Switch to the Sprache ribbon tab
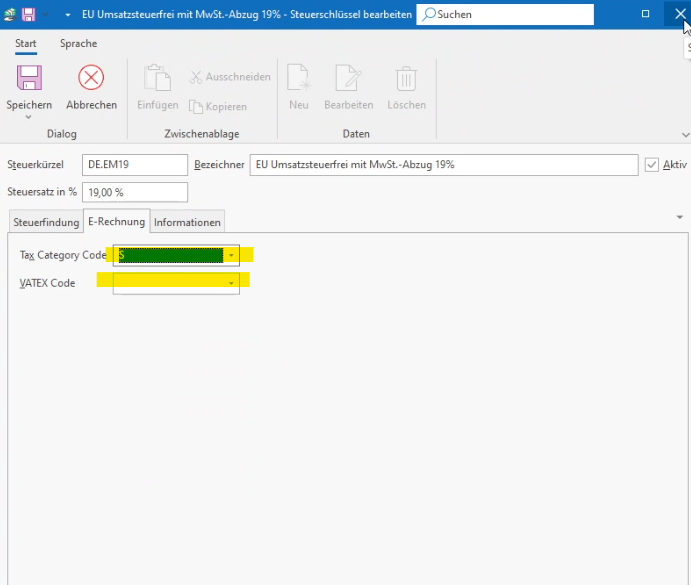The height and width of the screenshot is (585, 691). [78, 44]
